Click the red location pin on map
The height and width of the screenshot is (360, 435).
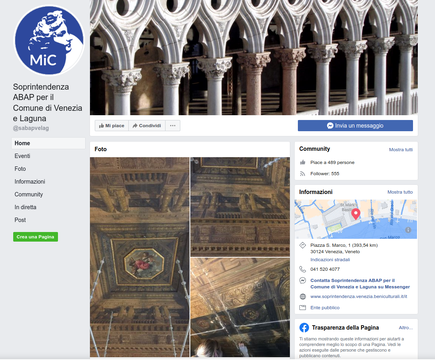(356, 214)
